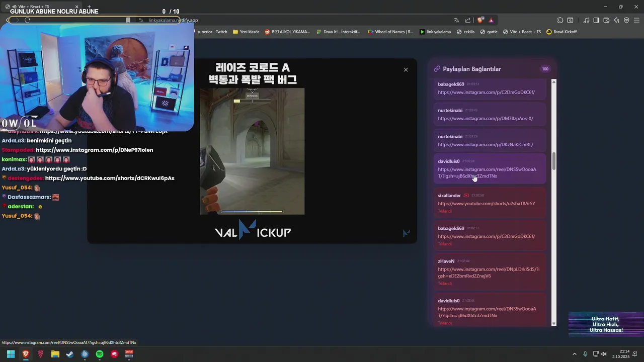Open destengodes YouTube shorts link in chat

point(110,178)
